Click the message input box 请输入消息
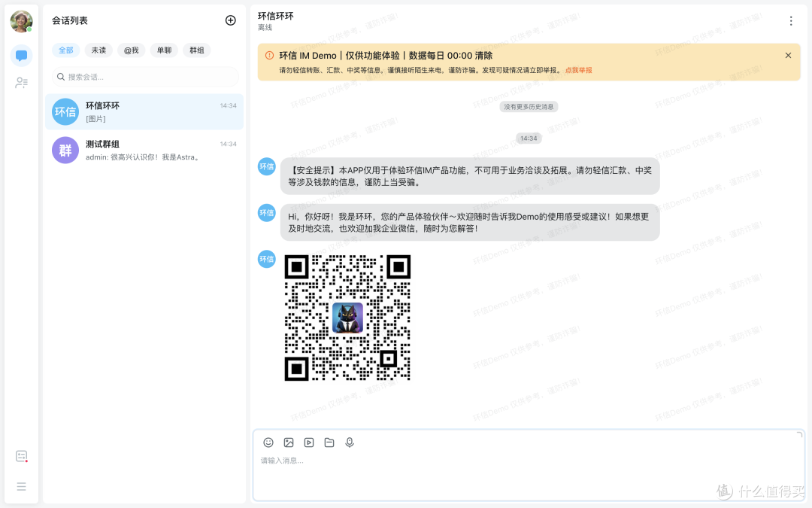 tap(529, 466)
